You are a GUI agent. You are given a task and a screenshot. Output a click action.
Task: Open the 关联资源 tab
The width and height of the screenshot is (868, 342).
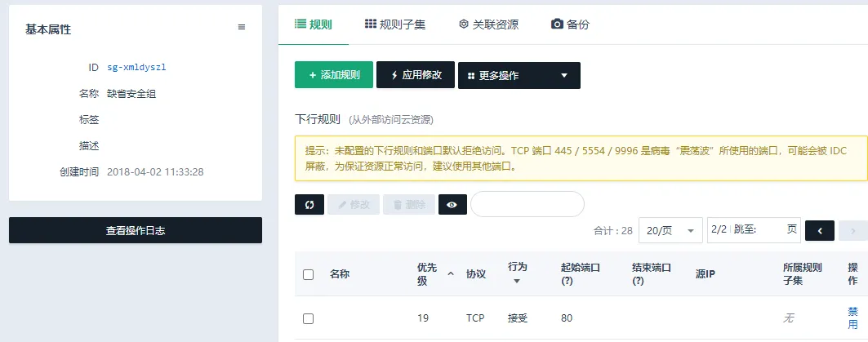coord(488,24)
